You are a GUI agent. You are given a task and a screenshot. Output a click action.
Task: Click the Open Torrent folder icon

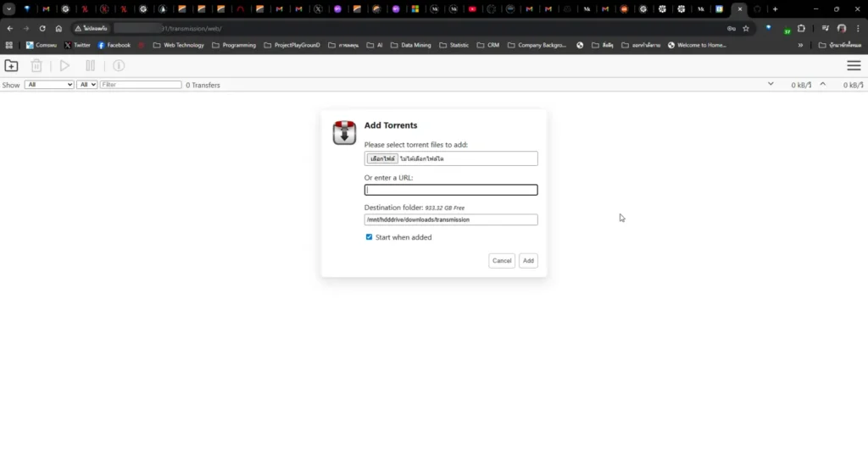[x=11, y=65]
